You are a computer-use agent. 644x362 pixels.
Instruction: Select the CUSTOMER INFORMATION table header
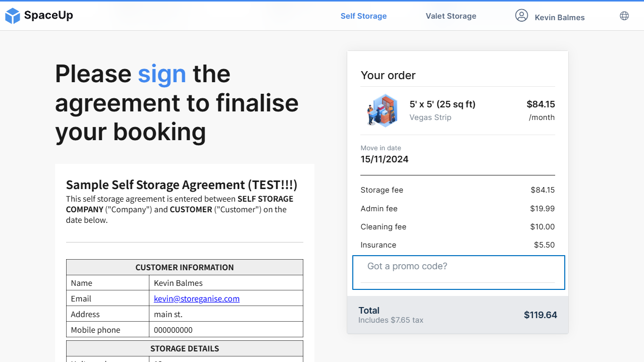[185, 267]
